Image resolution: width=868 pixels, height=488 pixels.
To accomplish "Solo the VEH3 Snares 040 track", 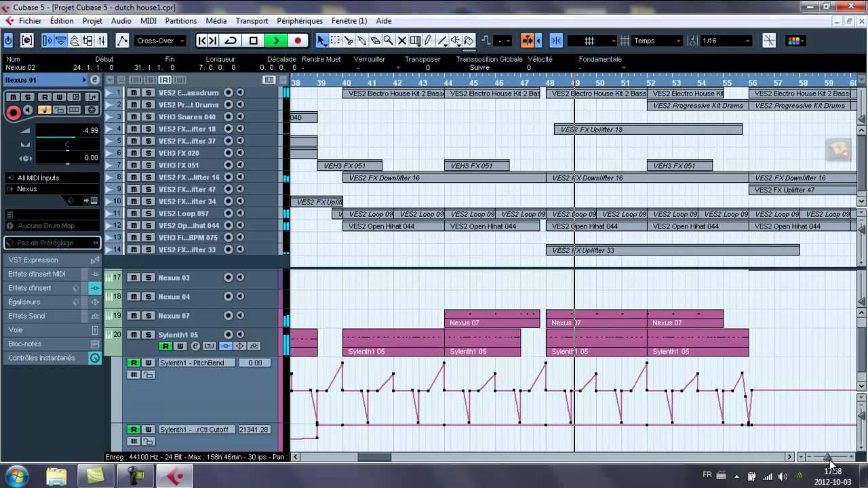I will (147, 117).
